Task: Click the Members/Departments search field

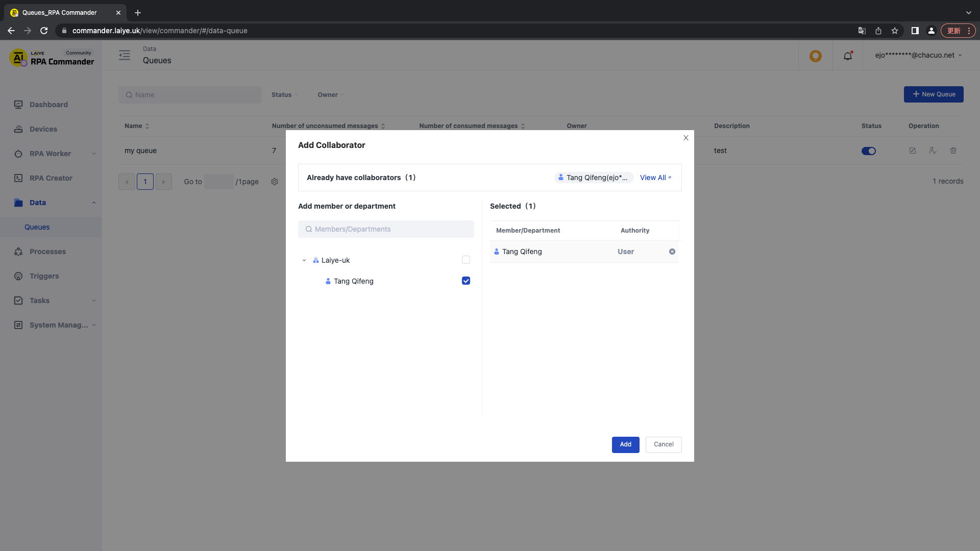Action: (386, 229)
